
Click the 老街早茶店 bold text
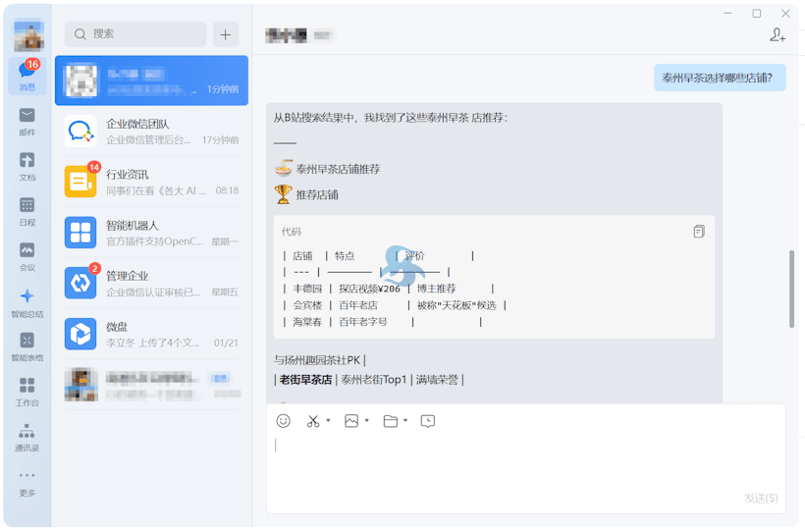305,380
